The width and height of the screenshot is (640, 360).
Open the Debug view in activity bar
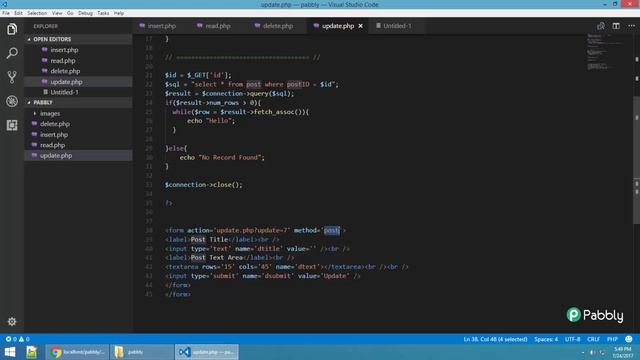point(12,101)
